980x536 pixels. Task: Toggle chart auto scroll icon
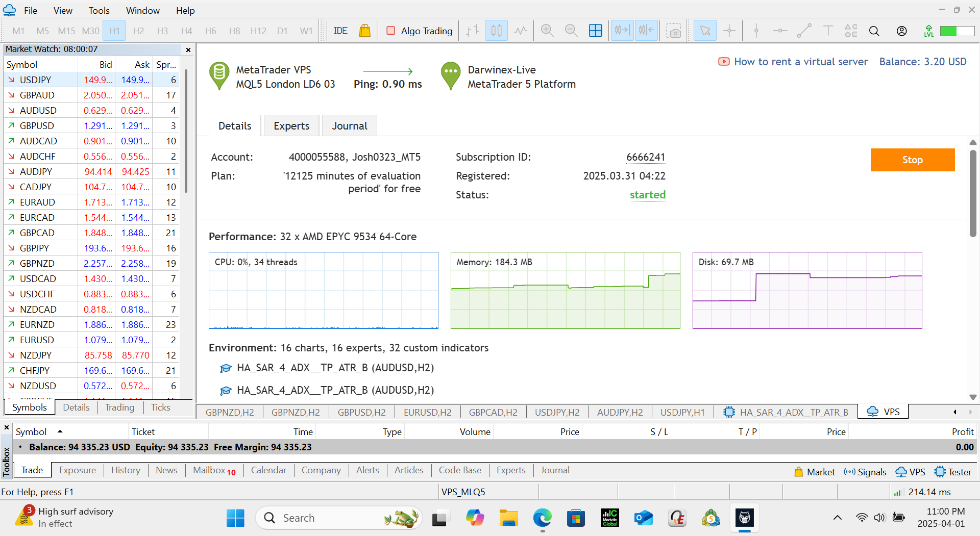point(622,31)
